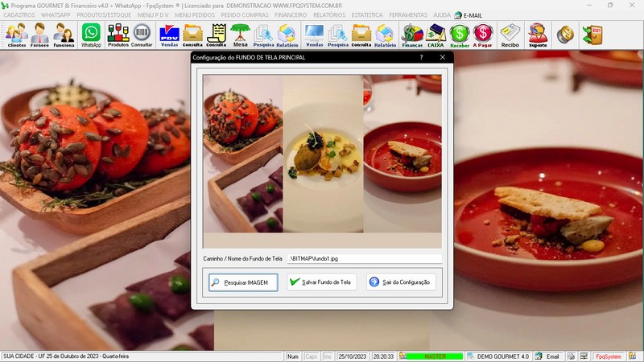Click the Consulta receipt-scroll icon
Image resolution: width=644 pixels, height=362 pixels.
click(216, 35)
